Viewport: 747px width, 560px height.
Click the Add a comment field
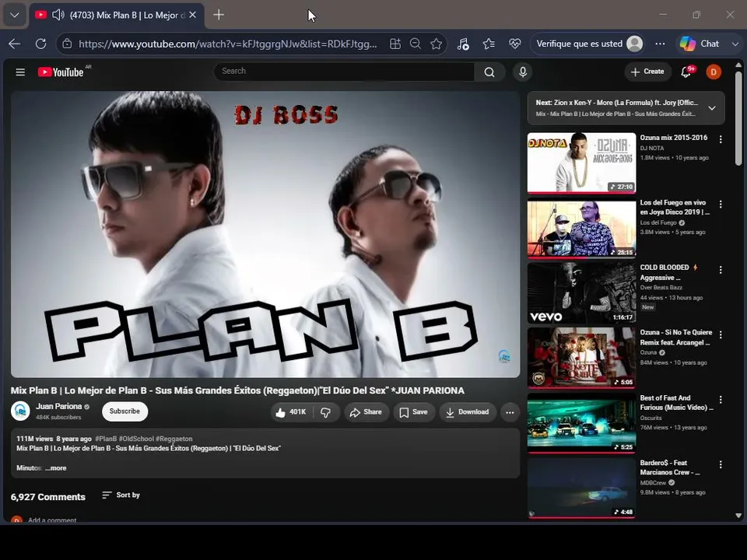52,520
